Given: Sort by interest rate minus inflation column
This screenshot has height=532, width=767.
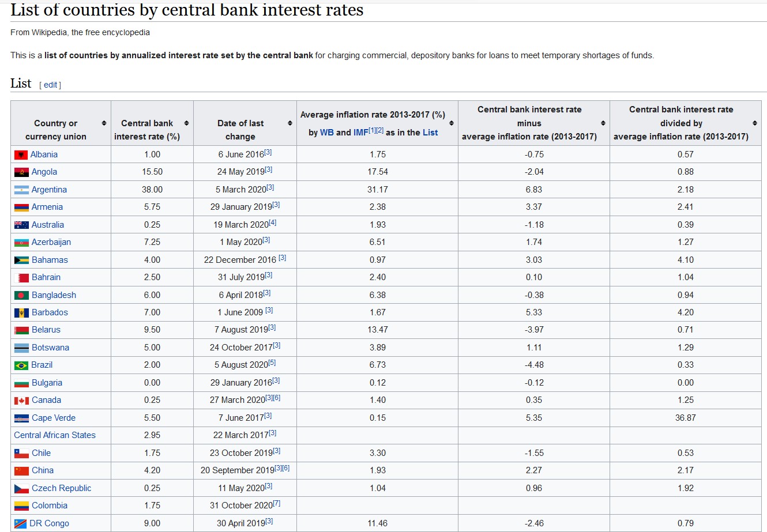Looking at the screenshot, I should [603, 123].
